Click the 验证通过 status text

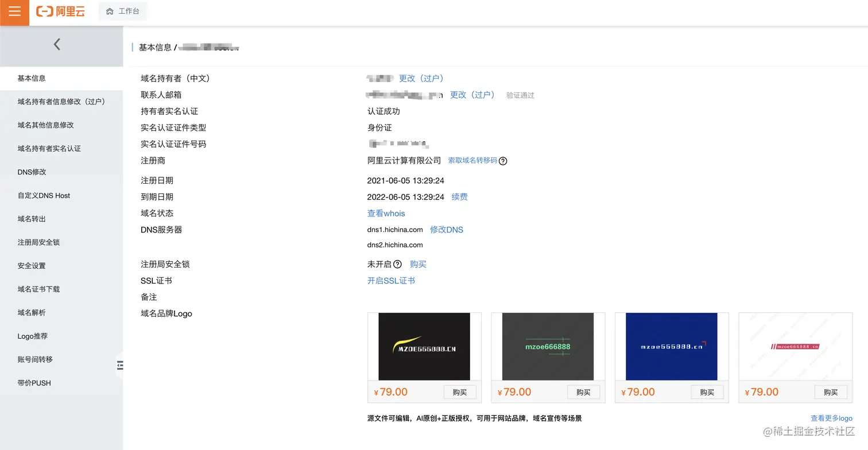(x=520, y=95)
